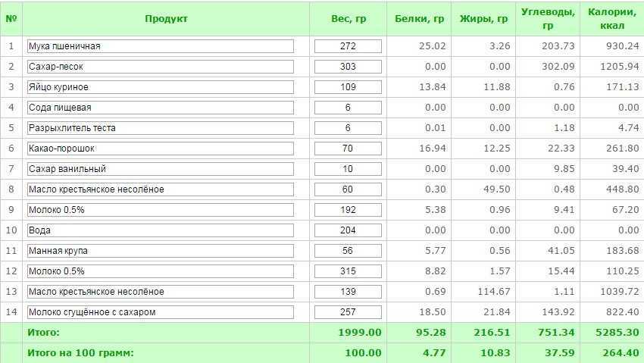This screenshot has height=363, width=644.
Task: Click the Манная крупа product field
Action: (x=161, y=251)
